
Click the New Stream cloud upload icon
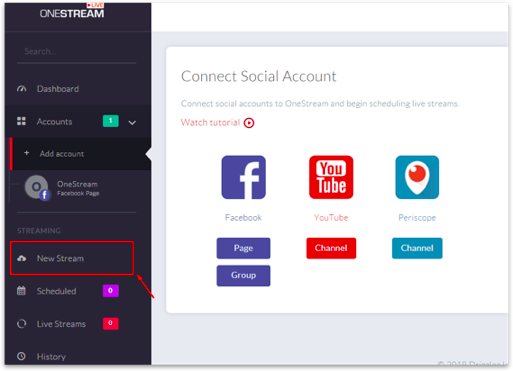pyautogui.click(x=22, y=258)
